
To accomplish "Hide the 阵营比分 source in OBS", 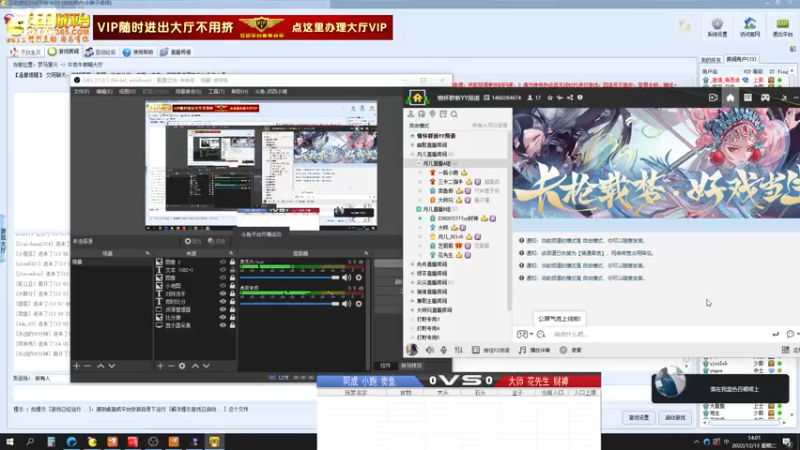I will (222, 302).
